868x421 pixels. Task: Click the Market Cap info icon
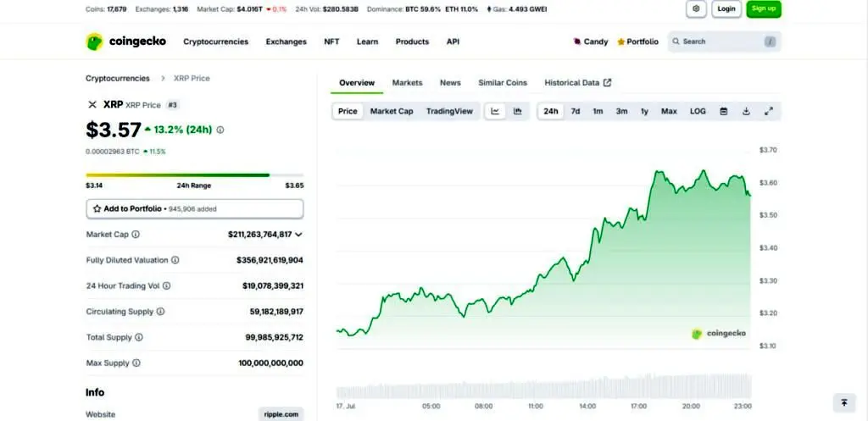[x=136, y=235]
